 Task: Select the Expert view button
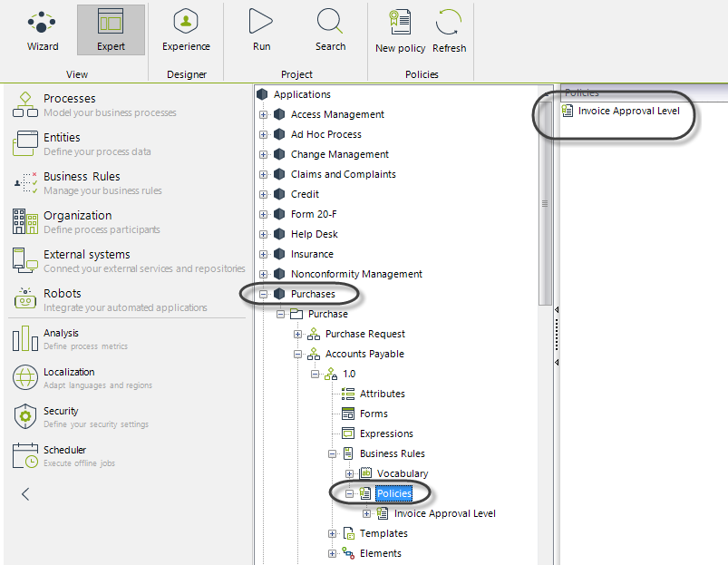(111, 31)
